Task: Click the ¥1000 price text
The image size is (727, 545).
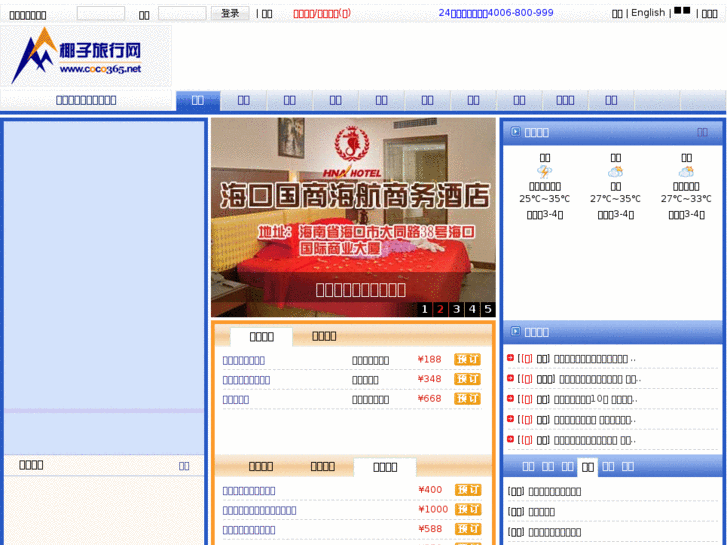Action: click(433, 509)
